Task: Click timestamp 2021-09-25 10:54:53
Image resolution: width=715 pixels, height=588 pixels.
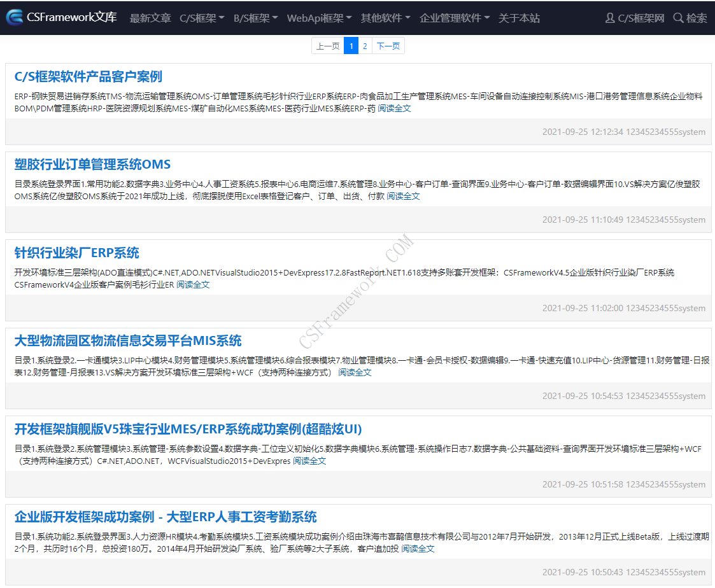Action: click(x=583, y=396)
